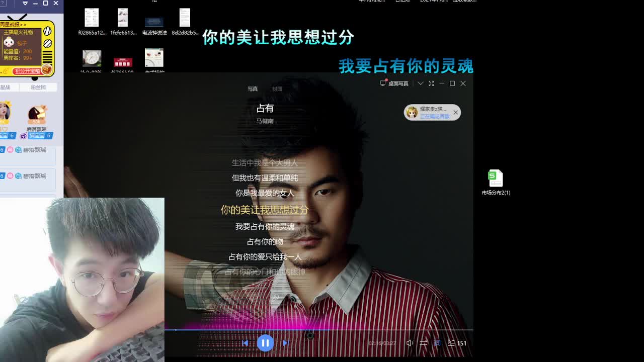Switch to the 粉丝团 tab

click(38, 87)
